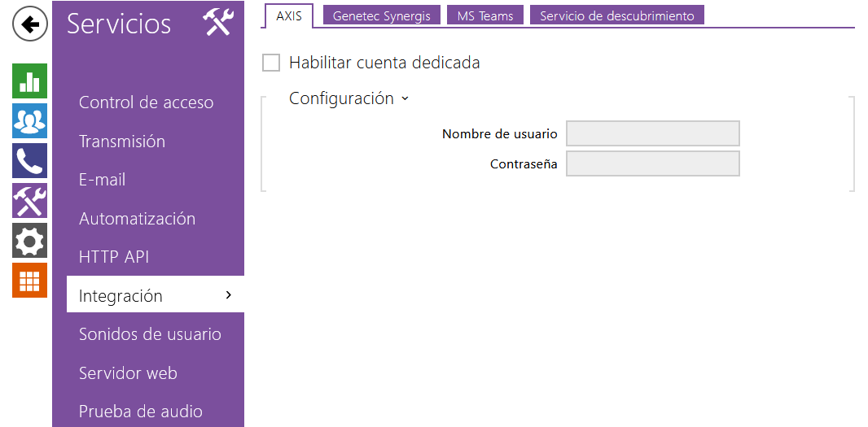Switch to the MS Teams tab

pyautogui.click(x=485, y=15)
